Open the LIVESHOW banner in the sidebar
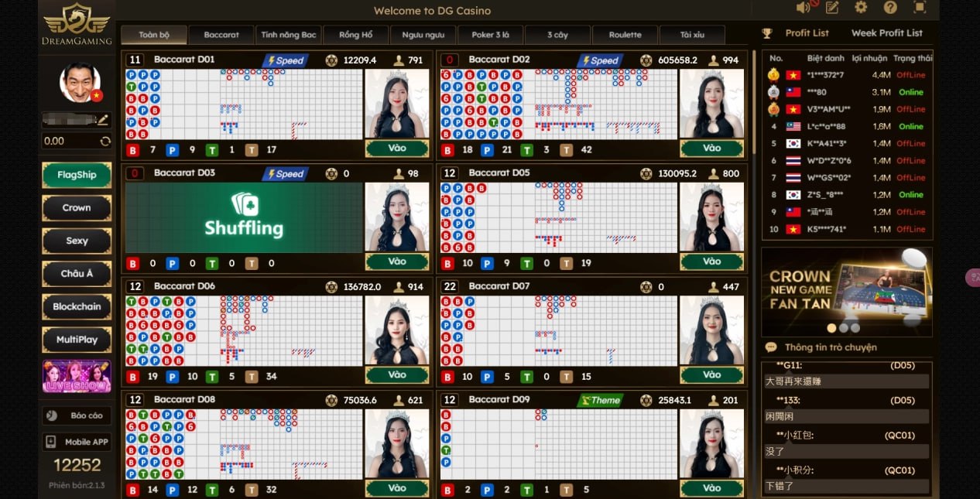The width and height of the screenshot is (980, 499). (77, 376)
